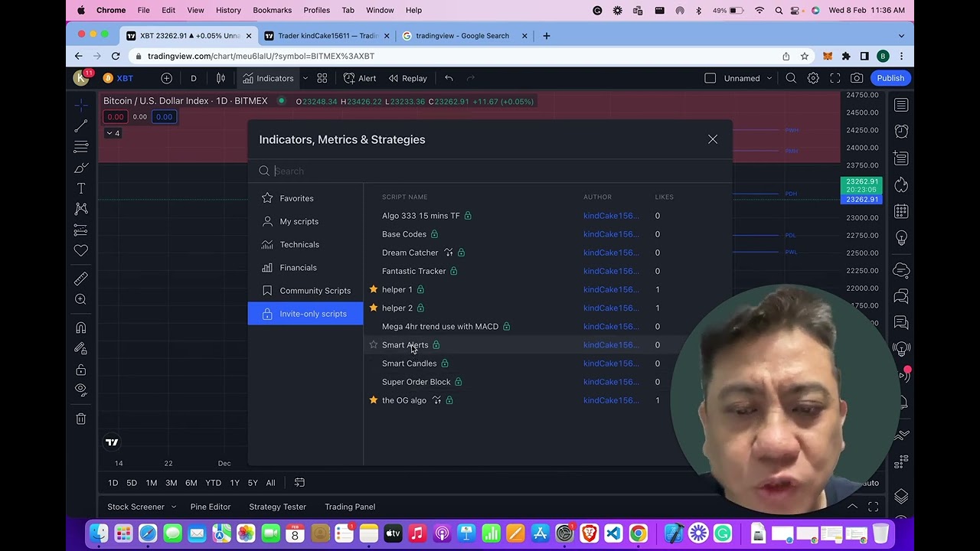Select the crosshair cursor tool

click(x=81, y=105)
